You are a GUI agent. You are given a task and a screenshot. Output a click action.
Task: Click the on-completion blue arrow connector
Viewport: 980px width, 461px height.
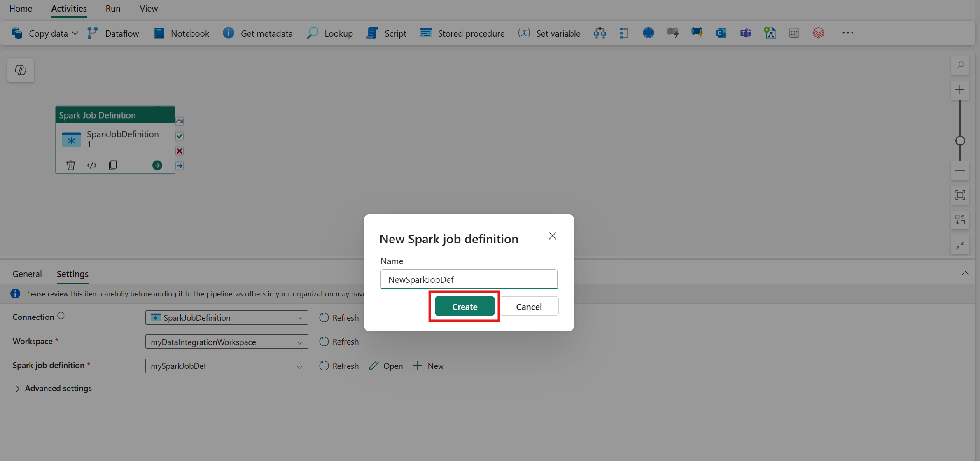pos(180,166)
